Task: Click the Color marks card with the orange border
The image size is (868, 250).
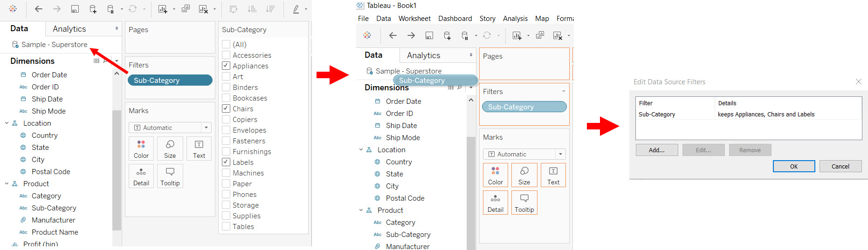Action: click(x=495, y=175)
